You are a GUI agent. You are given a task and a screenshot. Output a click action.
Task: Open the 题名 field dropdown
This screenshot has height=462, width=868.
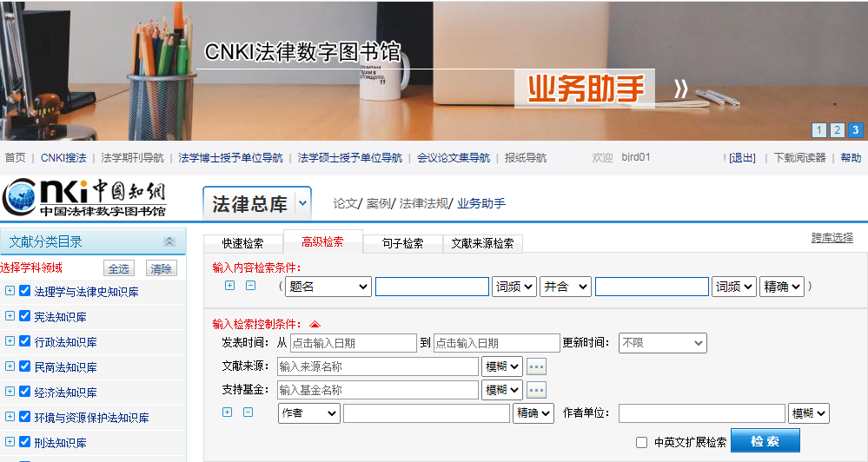pyautogui.click(x=328, y=287)
